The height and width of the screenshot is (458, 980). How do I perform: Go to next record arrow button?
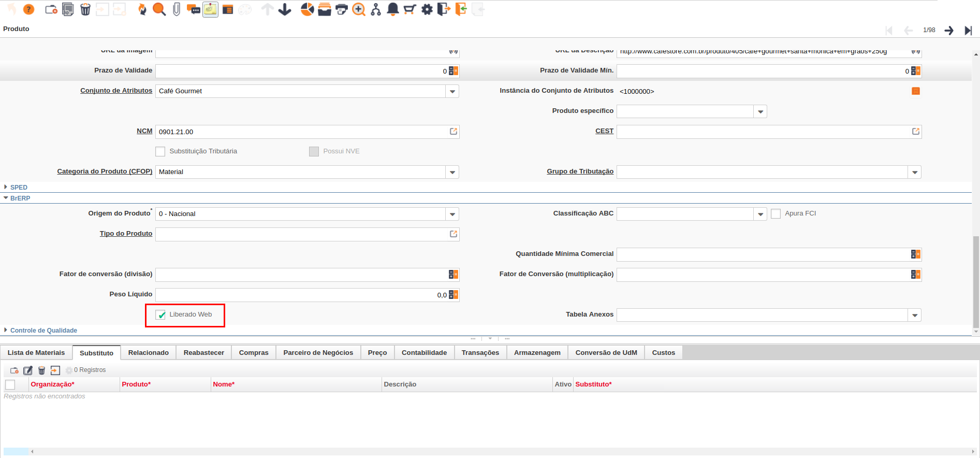click(949, 31)
